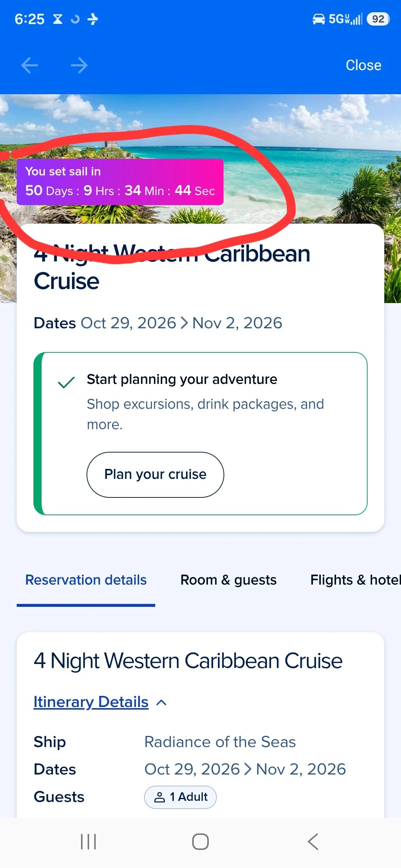
Task: Tap the Android home button
Action: (200, 842)
